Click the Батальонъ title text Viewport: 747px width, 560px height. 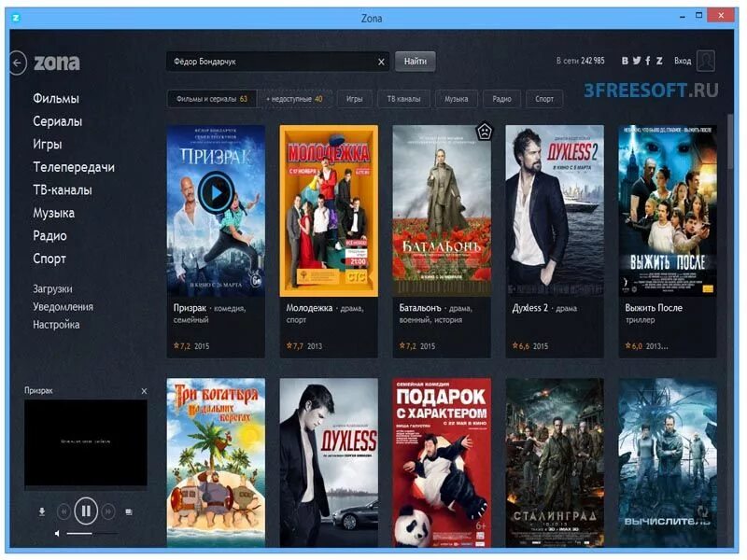[420, 308]
